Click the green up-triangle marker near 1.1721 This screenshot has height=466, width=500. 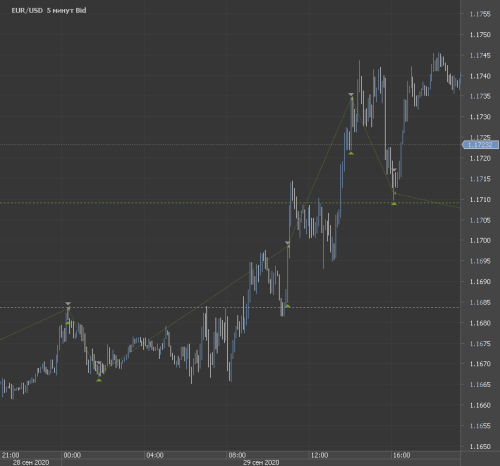click(x=351, y=153)
